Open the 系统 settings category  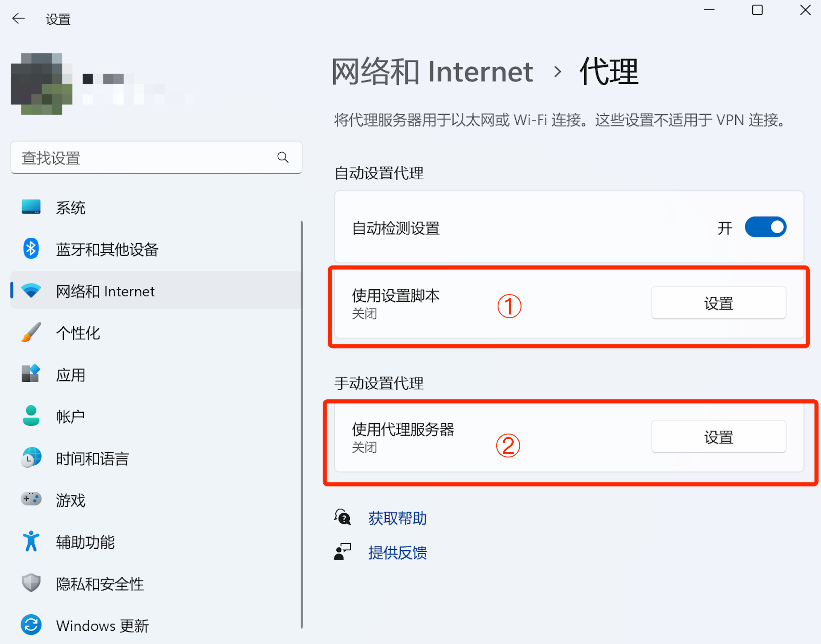[x=156, y=207]
